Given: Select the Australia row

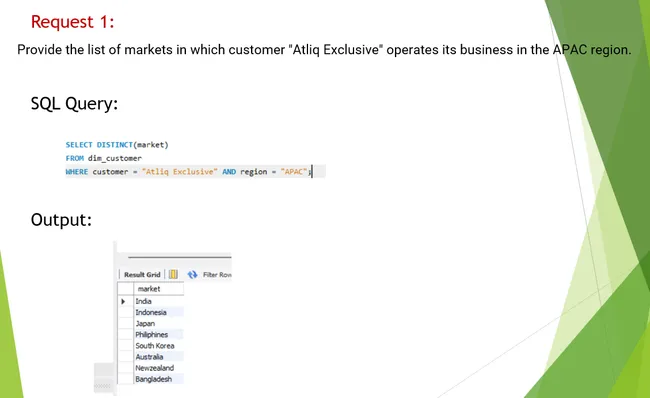Looking at the screenshot, I should [x=159, y=357].
